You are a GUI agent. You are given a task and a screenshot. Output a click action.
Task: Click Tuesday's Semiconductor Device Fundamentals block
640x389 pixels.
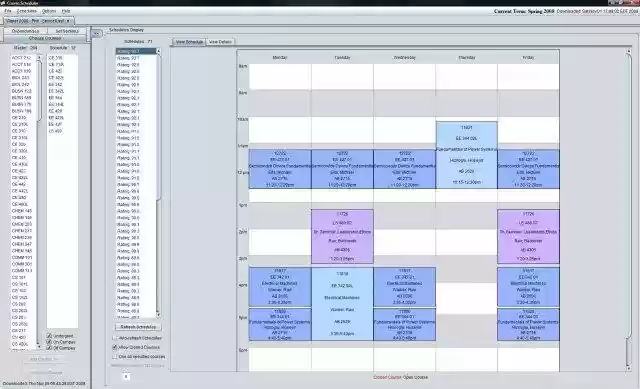(x=342, y=169)
